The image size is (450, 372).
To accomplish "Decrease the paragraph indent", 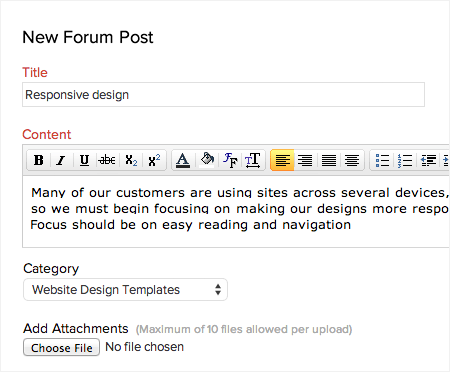I will [x=428, y=160].
